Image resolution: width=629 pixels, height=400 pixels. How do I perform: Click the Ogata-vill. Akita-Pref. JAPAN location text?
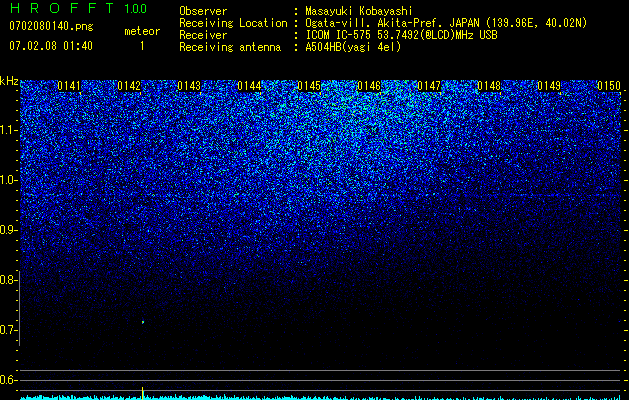446,23
